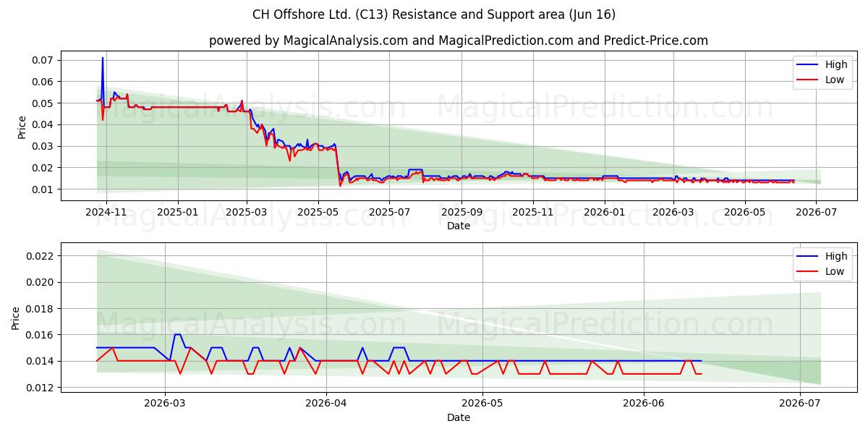Viewport: 868px width, 434px height.
Task: Click the '2024-11' date tick label
Action: (x=106, y=212)
